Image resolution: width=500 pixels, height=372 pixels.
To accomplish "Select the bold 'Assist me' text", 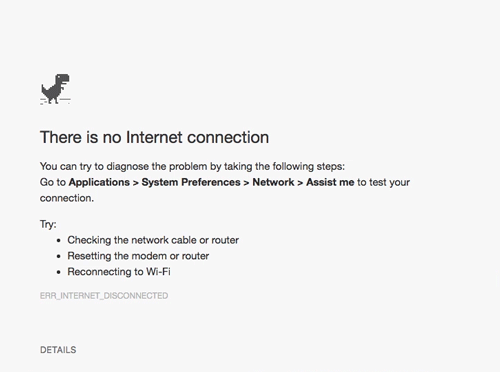I will point(330,182).
